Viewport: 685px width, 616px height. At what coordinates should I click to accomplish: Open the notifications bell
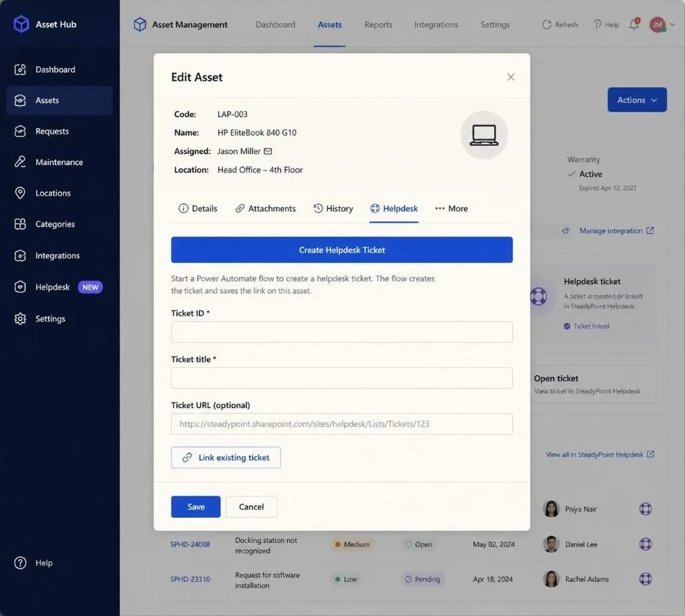coord(634,24)
